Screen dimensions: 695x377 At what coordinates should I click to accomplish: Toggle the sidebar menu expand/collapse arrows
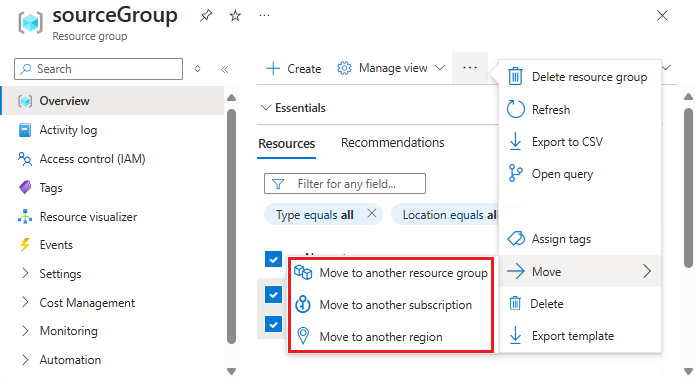197,69
